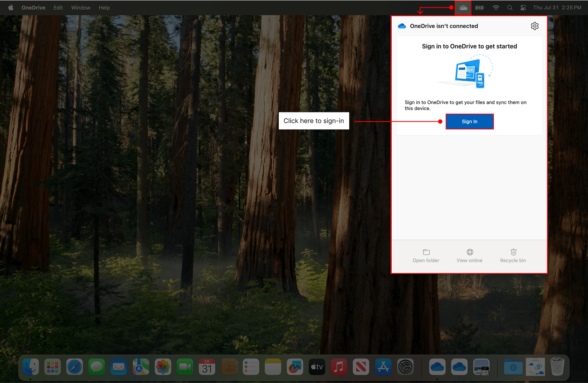
Task: Open Finder from the Dock
Action: pos(31,367)
